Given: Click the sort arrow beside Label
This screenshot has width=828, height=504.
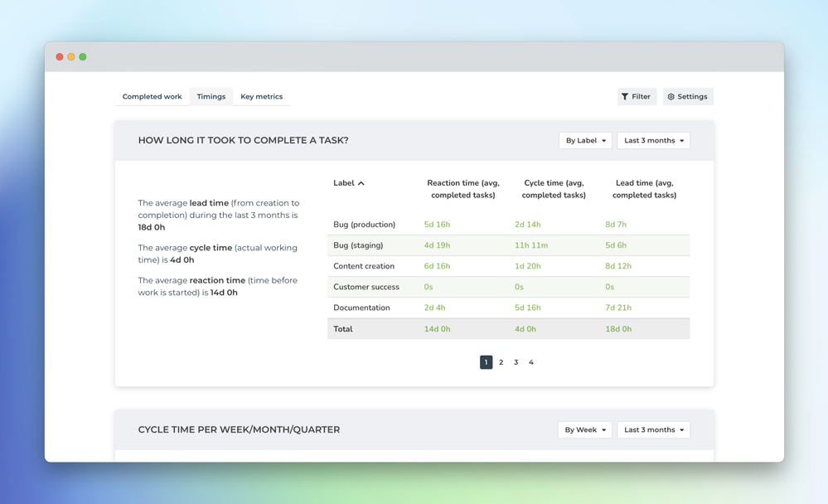Looking at the screenshot, I should coord(361,183).
